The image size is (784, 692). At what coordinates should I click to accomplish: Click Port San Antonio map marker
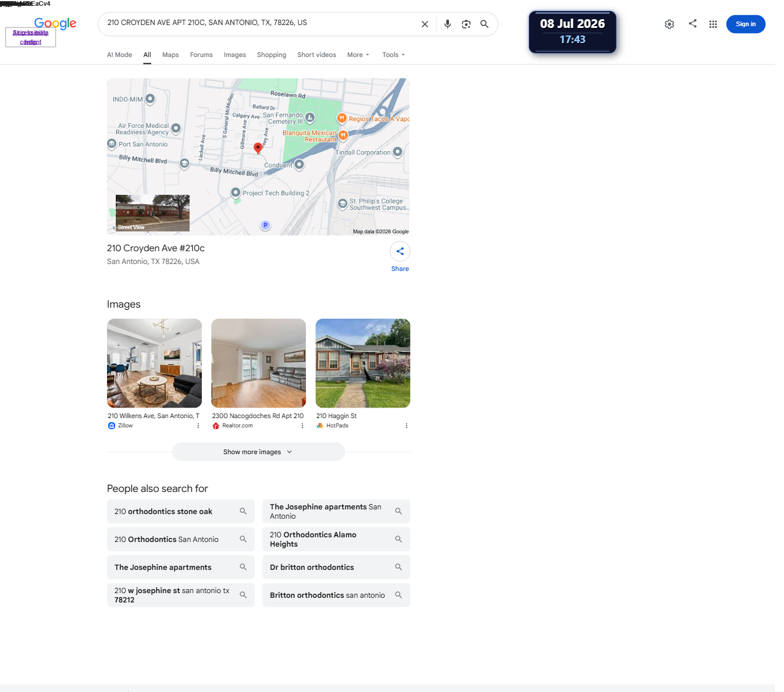pyautogui.click(x=112, y=144)
